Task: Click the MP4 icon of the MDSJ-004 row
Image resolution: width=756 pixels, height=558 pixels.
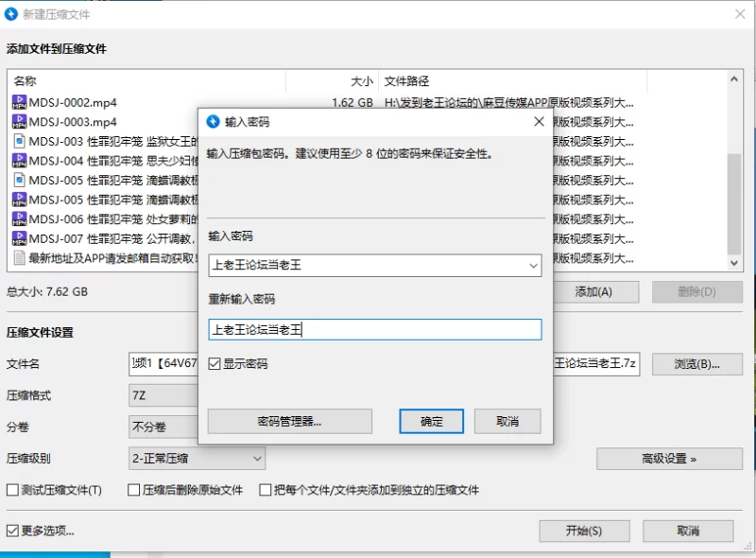Action: pyautogui.click(x=19, y=160)
